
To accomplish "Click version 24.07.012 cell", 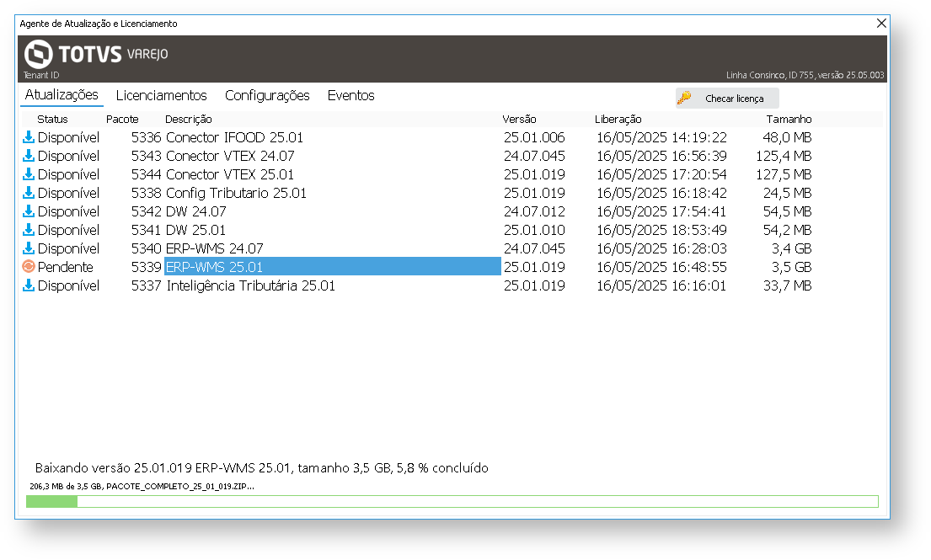I will [x=534, y=211].
